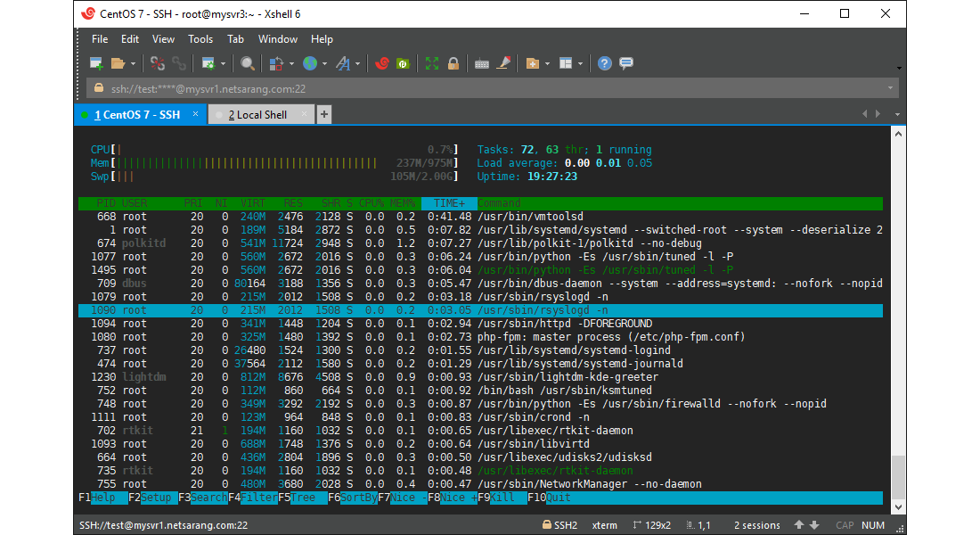Image resolution: width=980 pixels, height=535 pixels.
Task: Open the font settings dropdown arrow
Action: [x=358, y=63]
